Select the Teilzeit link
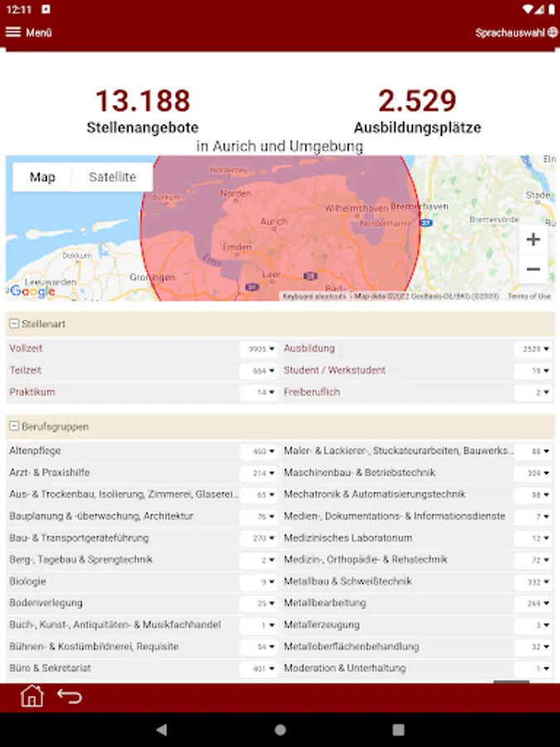Screen dimensions: 560x747 pos(25,370)
